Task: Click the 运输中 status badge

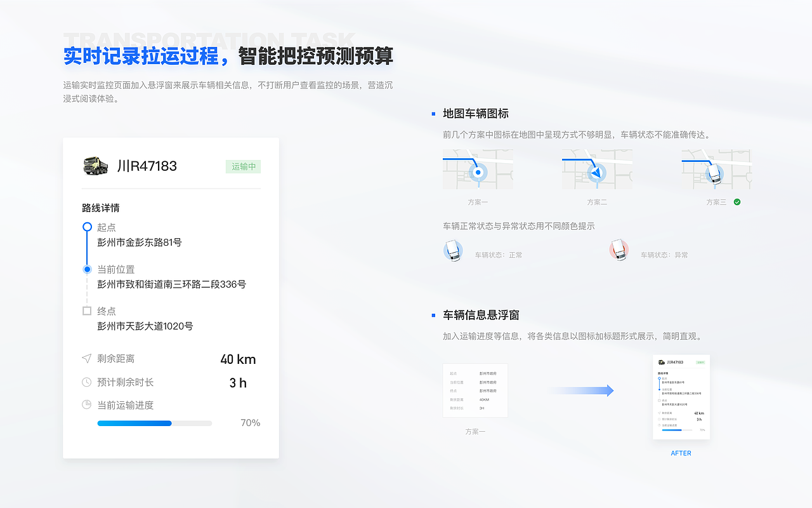Action: pyautogui.click(x=244, y=166)
